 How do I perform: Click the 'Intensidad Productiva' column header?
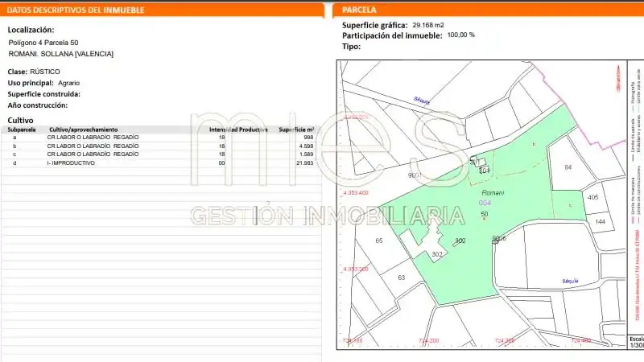238,130
